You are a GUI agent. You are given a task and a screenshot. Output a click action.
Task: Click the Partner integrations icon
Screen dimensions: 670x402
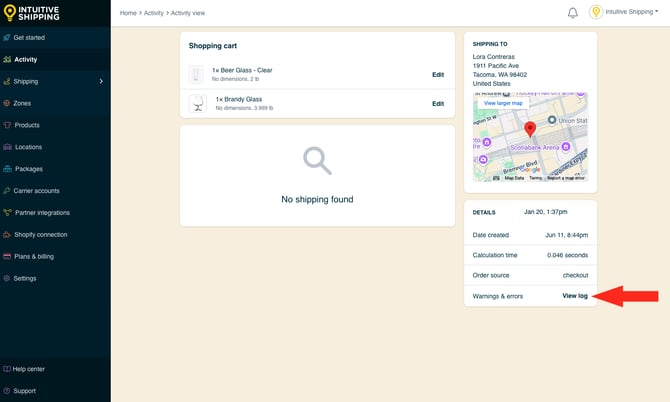coord(7,212)
